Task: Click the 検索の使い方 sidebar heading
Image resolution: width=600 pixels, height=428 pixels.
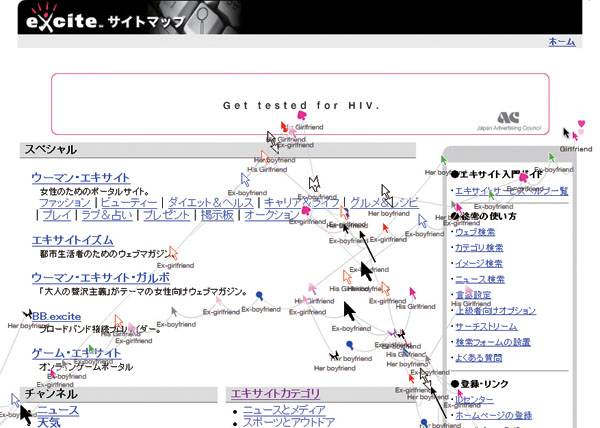Action: click(x=484, y=216)
